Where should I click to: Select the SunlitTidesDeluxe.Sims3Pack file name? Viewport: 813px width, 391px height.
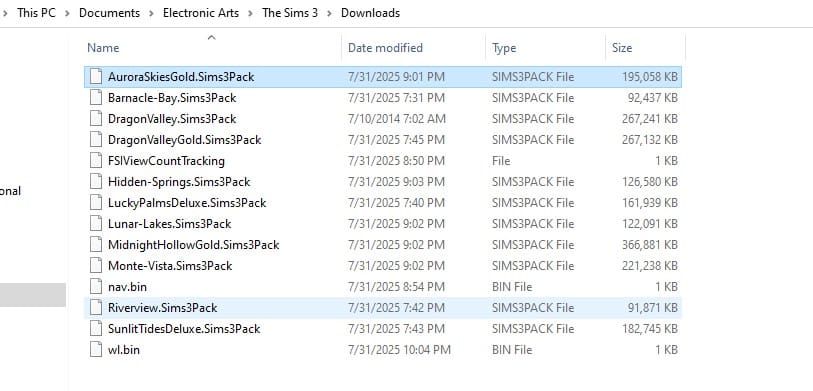pyautogui.click(x=184, y=329)
